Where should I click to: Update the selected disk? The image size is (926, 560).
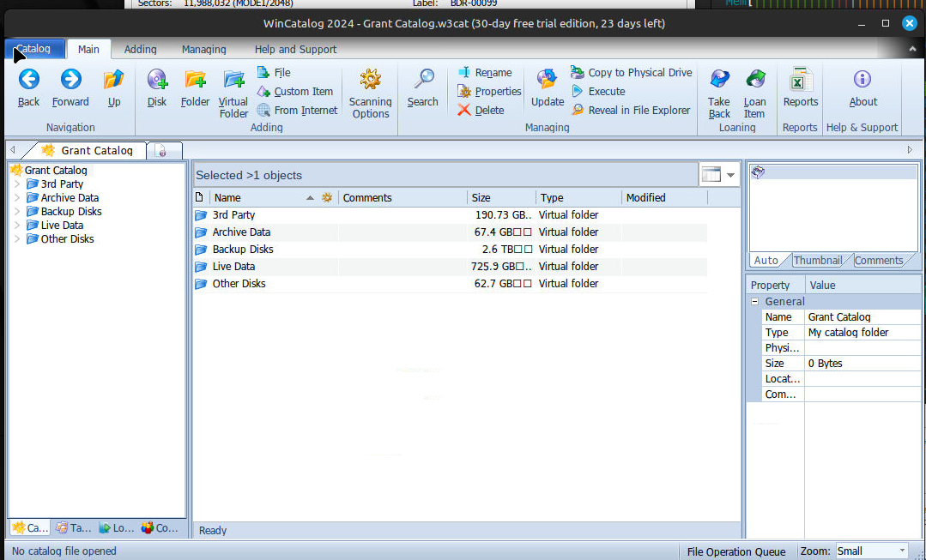tap(548, 88)
